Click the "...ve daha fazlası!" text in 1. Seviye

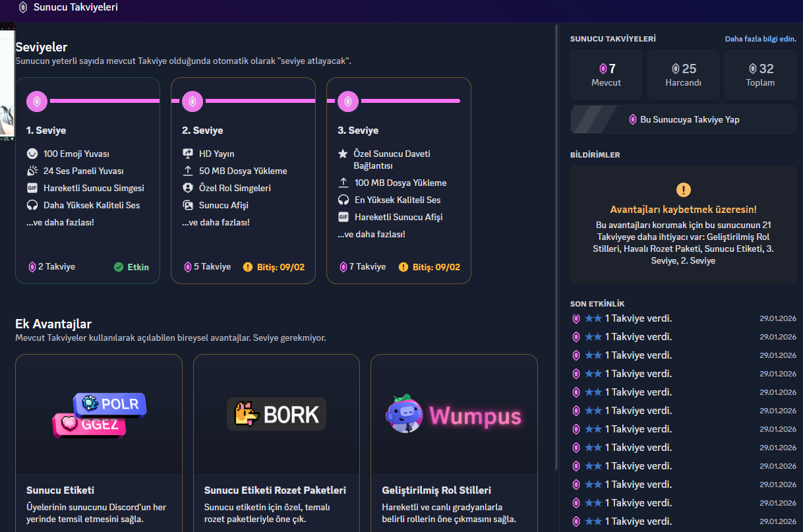(x=60, y=222)
